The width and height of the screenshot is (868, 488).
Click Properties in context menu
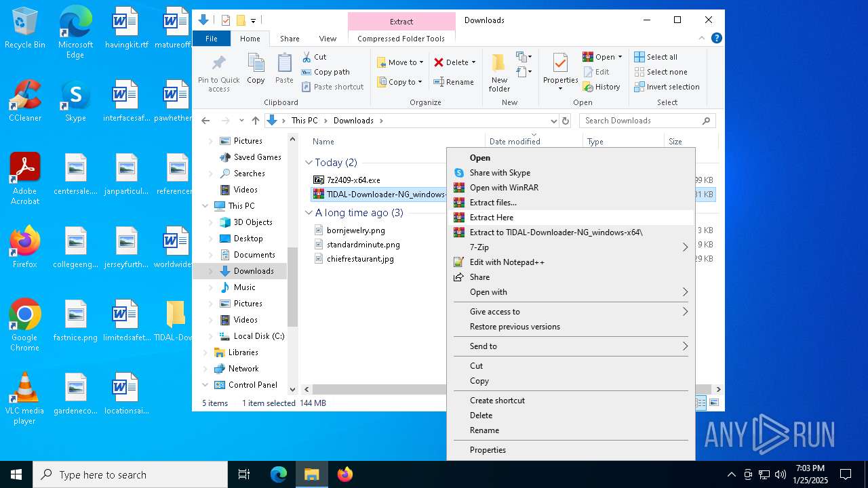(x=570, y=450)
